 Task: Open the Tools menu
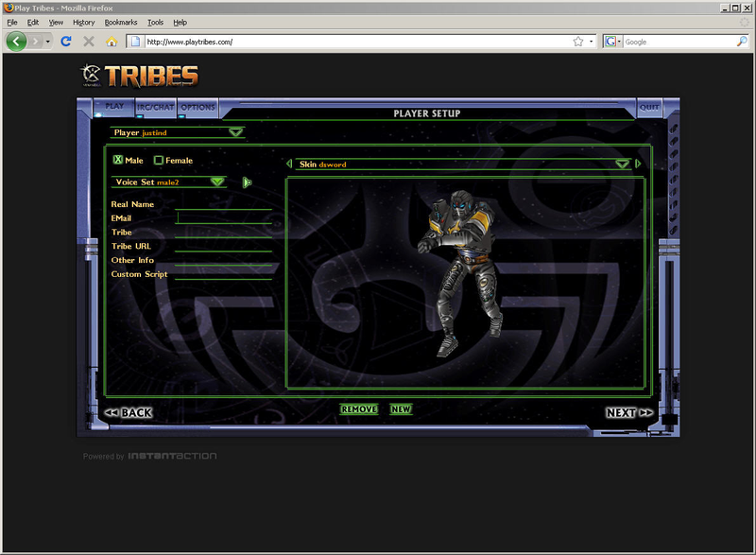tap(155, 22)
